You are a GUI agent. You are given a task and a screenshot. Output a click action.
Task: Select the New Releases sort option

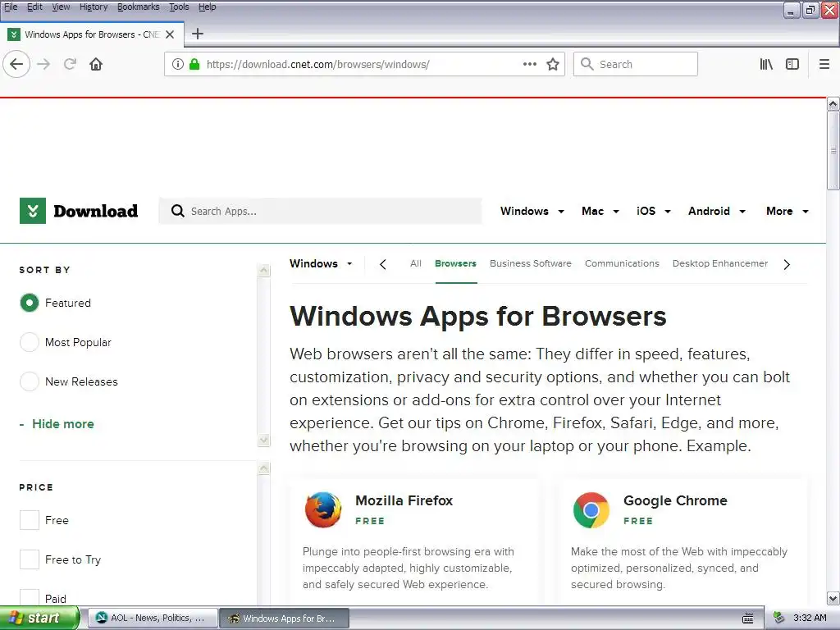(x=30, y=381)
